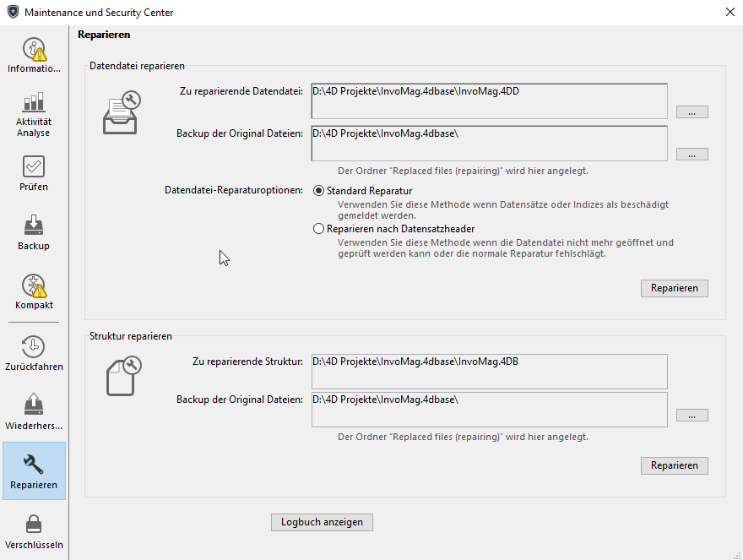Click Reparieren button in Datendatei section

click(674, 288)
